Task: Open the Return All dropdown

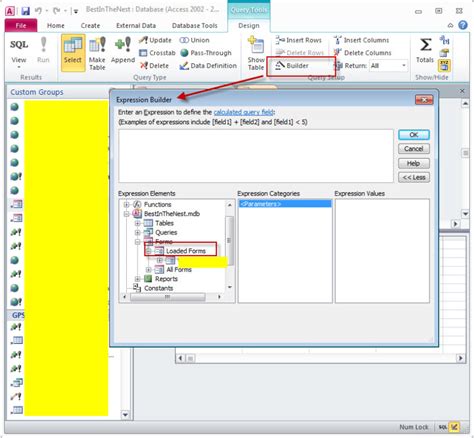Action: point(404,65)
